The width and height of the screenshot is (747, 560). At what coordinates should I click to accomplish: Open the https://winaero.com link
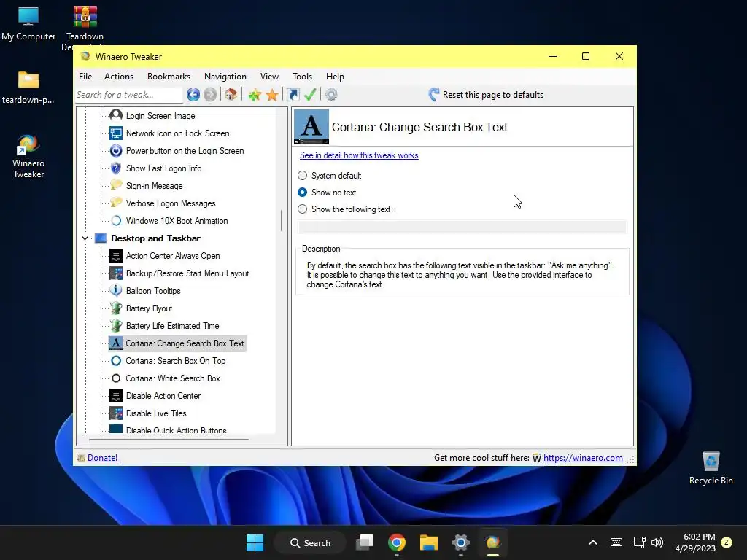click(583, 458)
